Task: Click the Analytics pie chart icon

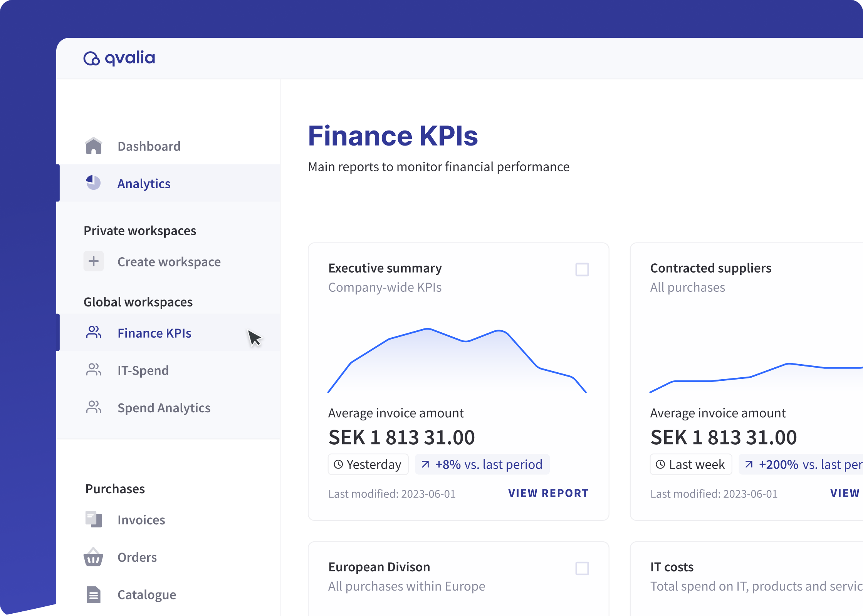Action: [x=93, y=183]
